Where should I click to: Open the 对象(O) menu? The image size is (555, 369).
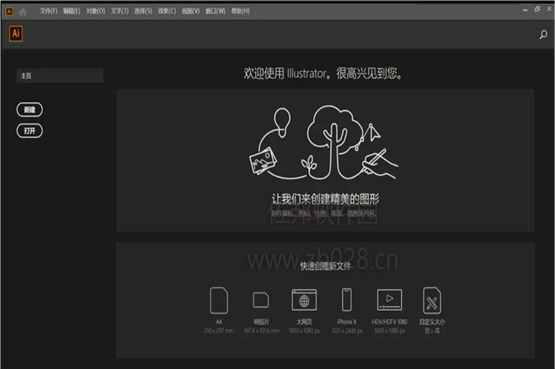(x=96, y=11)
